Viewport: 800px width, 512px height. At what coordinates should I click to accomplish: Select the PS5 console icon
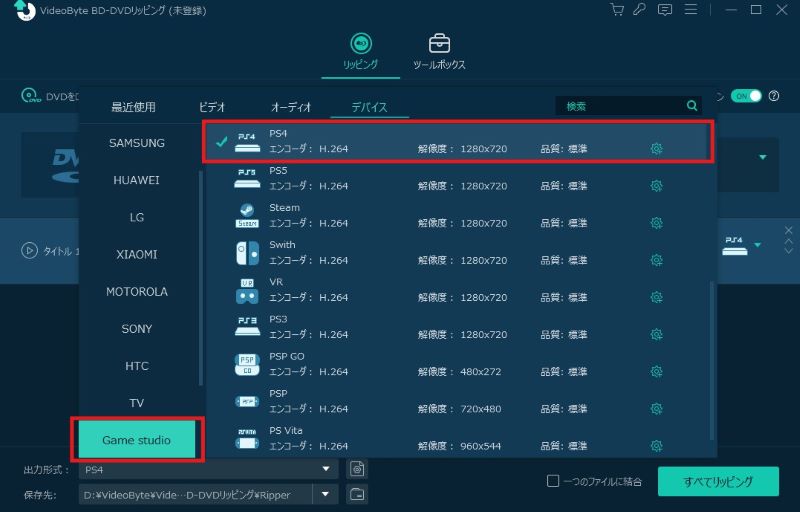[x=247, y=178]
